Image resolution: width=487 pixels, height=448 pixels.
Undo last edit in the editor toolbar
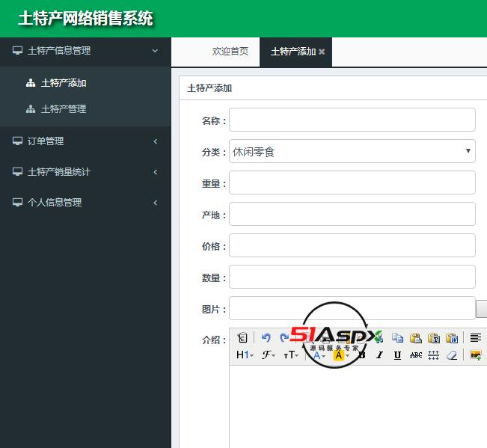click(x=266, y=337)
